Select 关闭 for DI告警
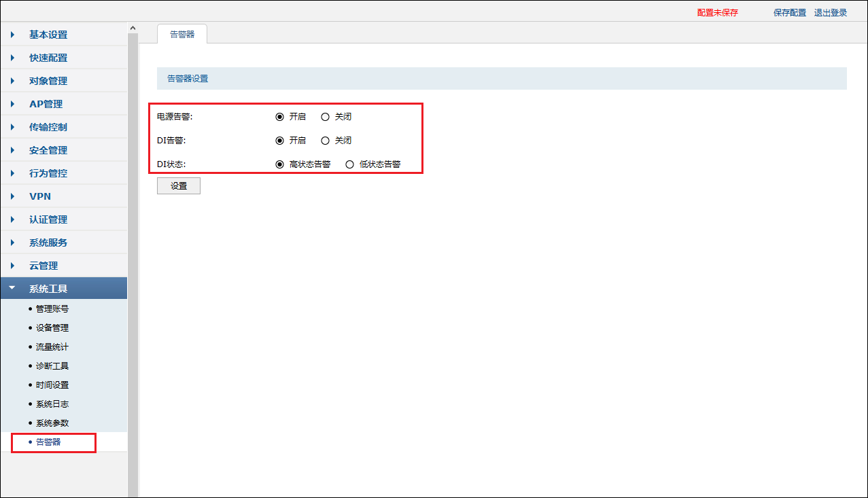 pyautogui.click(x=325, y=141)
